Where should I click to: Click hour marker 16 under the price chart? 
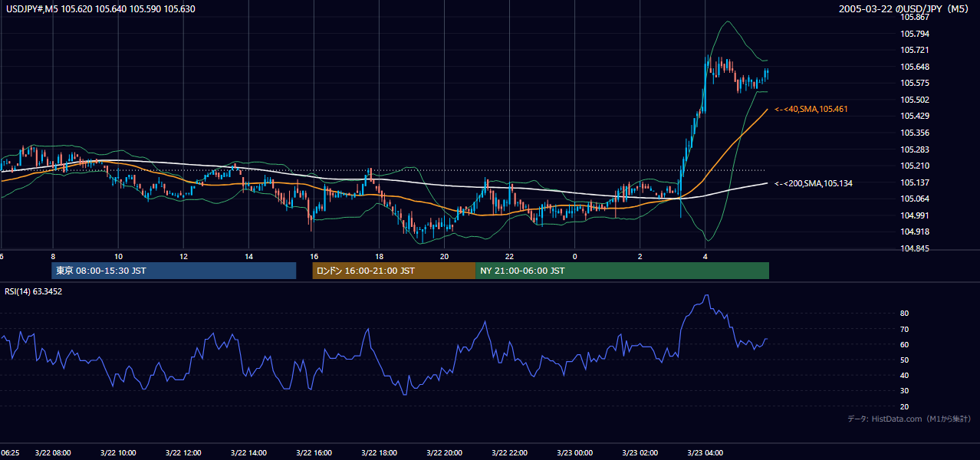(314, 257)
